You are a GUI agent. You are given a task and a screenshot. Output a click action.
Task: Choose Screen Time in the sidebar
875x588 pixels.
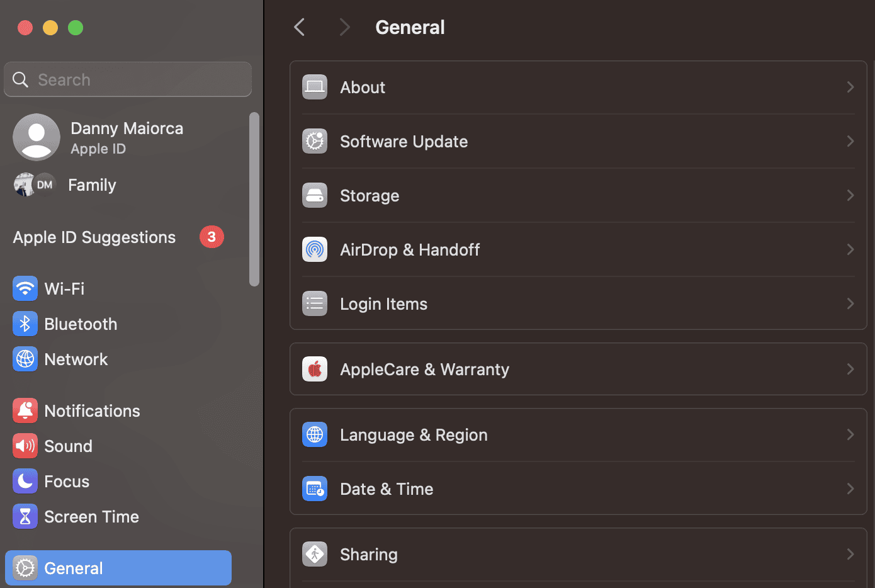click(x=91, y=516)
